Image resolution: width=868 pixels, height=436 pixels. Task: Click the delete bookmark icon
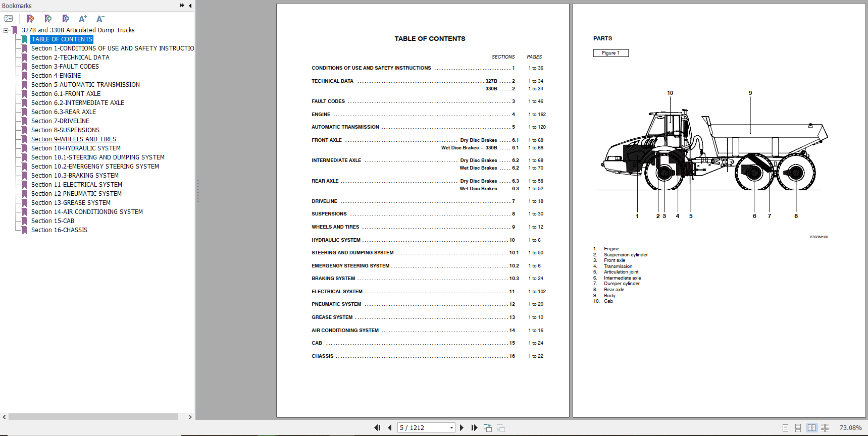tap(30, 19)
